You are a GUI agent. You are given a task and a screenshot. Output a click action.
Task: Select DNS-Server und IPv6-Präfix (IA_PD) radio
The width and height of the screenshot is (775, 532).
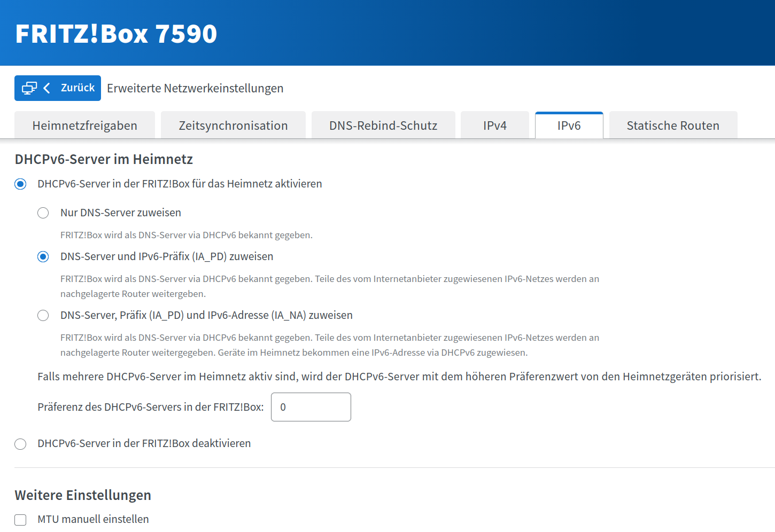point(43,257)
